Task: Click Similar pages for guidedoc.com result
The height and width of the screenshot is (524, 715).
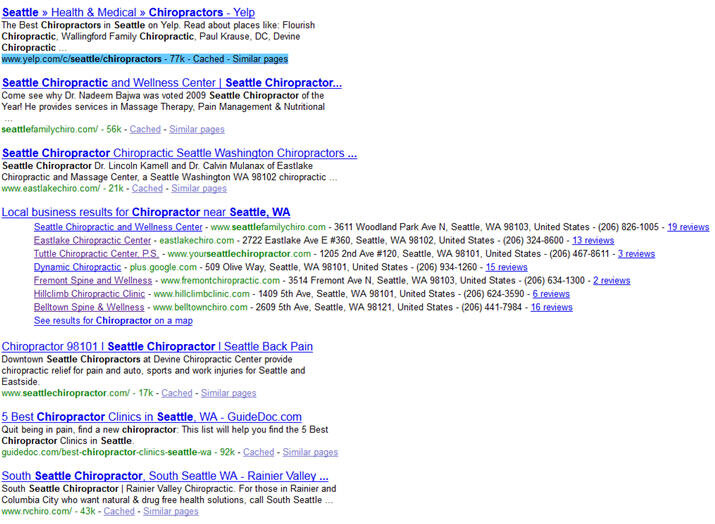Action: [x=310, y=452]
